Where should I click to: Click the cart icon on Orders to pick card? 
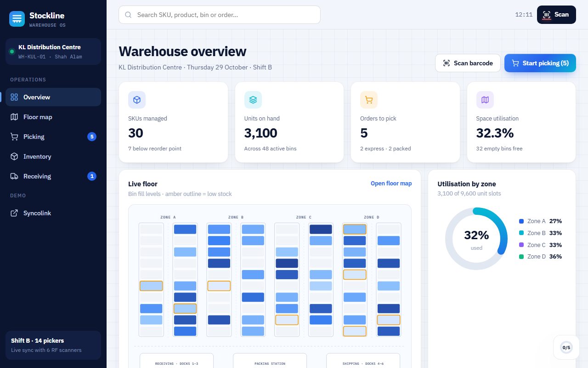[369, 100]
